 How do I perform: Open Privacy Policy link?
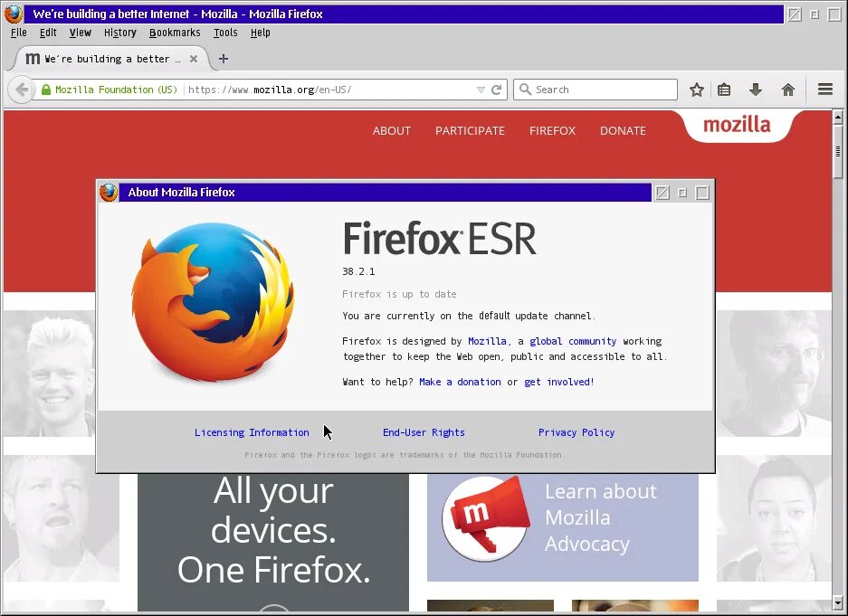(576, 432)
